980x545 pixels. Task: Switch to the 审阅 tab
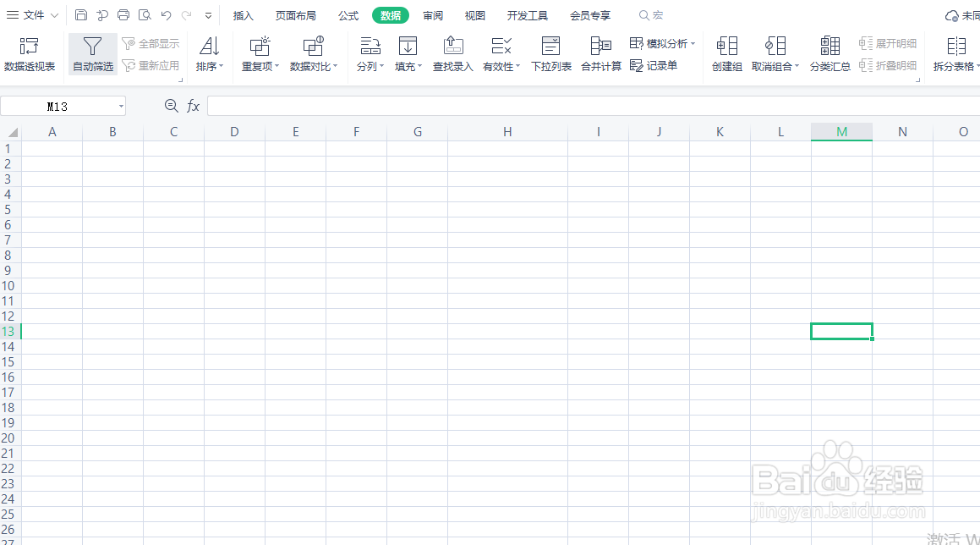pos(432,15)
